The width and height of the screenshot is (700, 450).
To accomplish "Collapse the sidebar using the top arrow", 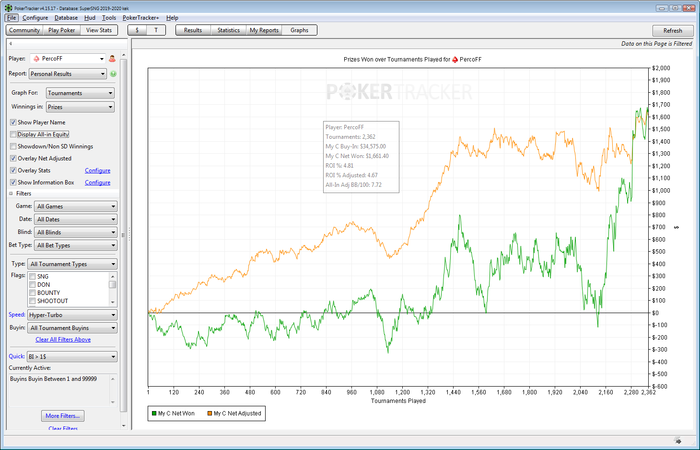I will [x=11, y=44].
